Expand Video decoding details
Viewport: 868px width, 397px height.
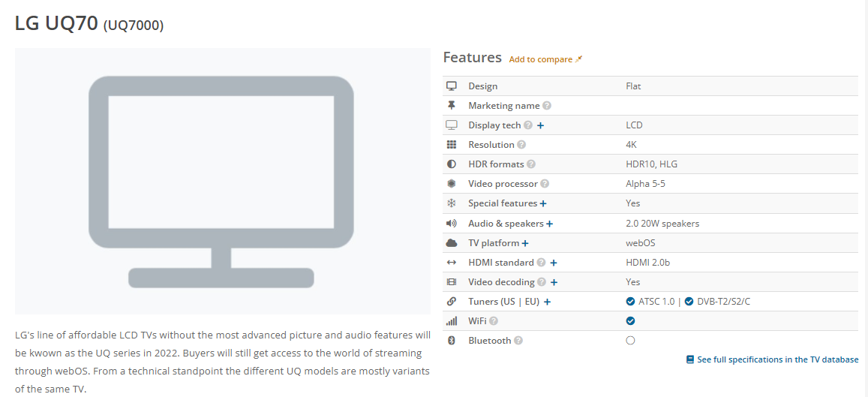pos(554,282)
